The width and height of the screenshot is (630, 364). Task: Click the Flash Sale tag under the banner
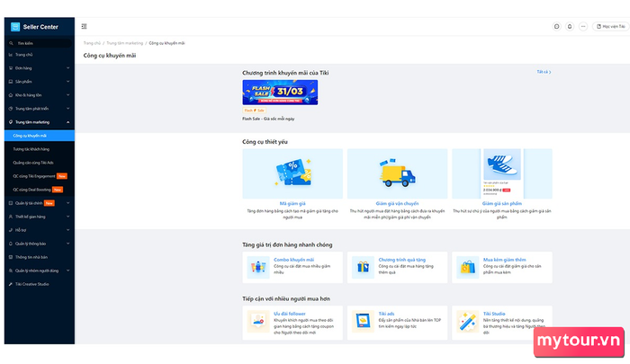[254, 111]
